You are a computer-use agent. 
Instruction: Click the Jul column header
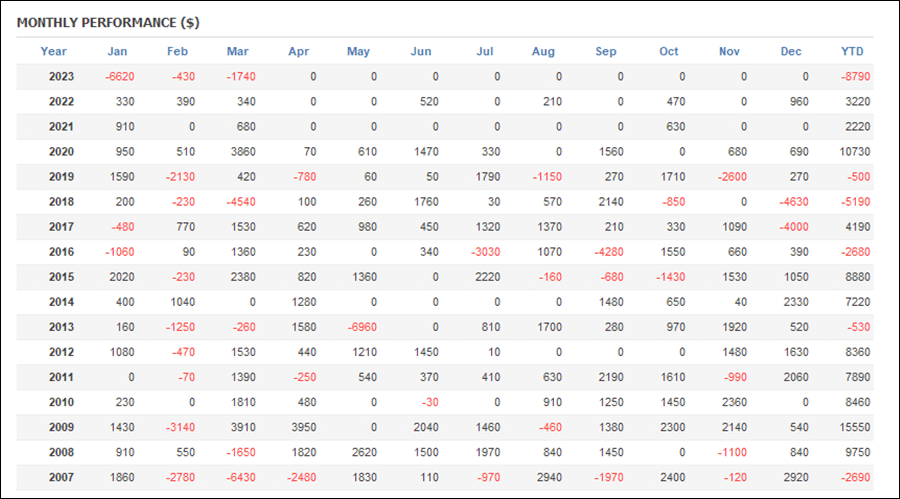[485, 51]
